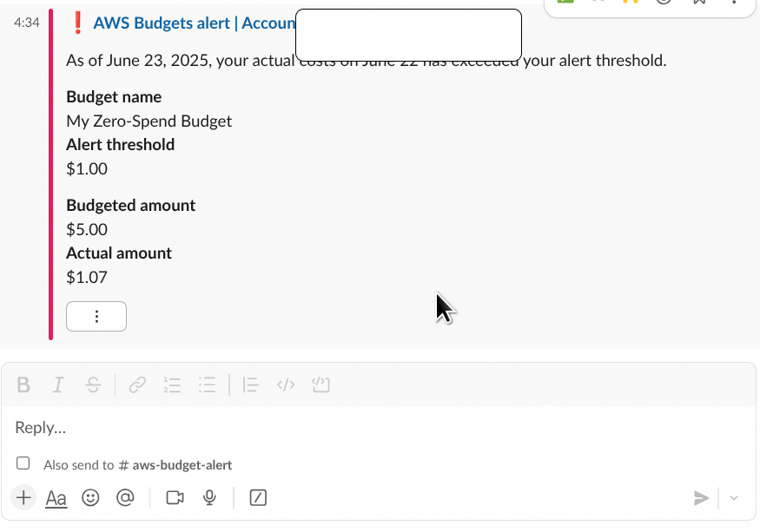Hide formatting toolbar with Aa button
The height and width of the screenshot is (532, 760).
point(56,498)
